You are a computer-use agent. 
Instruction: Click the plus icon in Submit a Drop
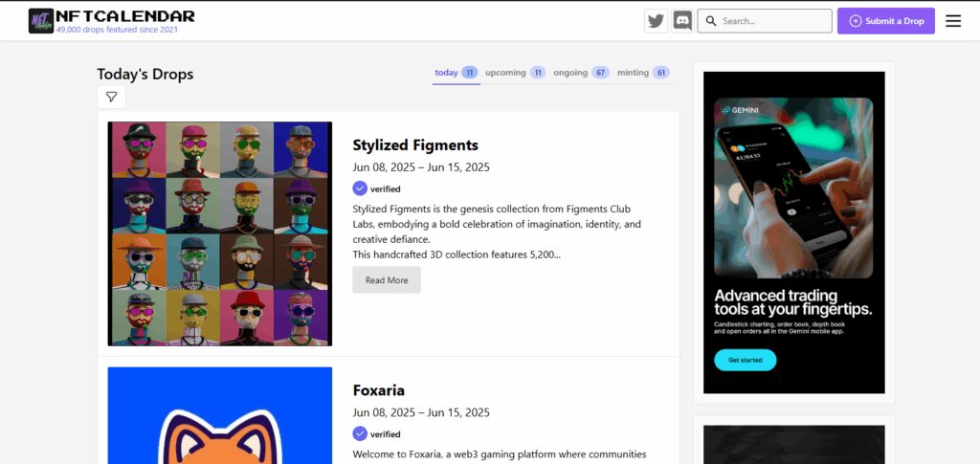[856, 21]
